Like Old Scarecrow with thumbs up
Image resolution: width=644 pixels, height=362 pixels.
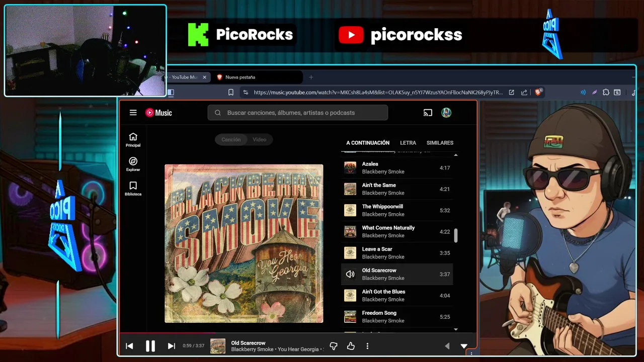point(351,346)
